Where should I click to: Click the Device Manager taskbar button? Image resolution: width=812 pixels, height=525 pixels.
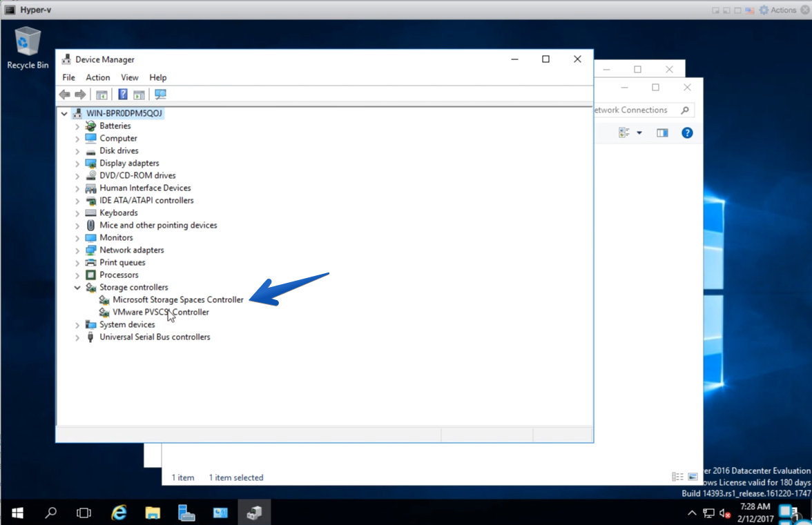click(x=254, y=513)
